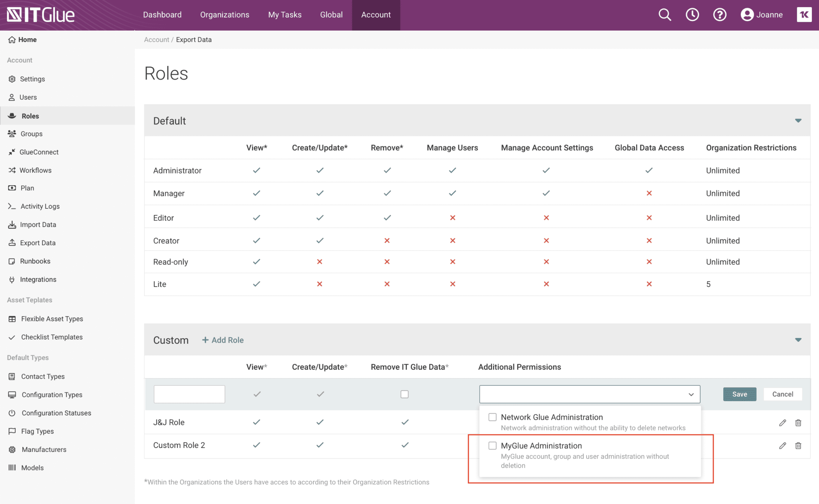Image resolution: width=819 pixels, height=504 pixels.
Task: Collapse the Default roles section arrow
Action: coord(798,121)
